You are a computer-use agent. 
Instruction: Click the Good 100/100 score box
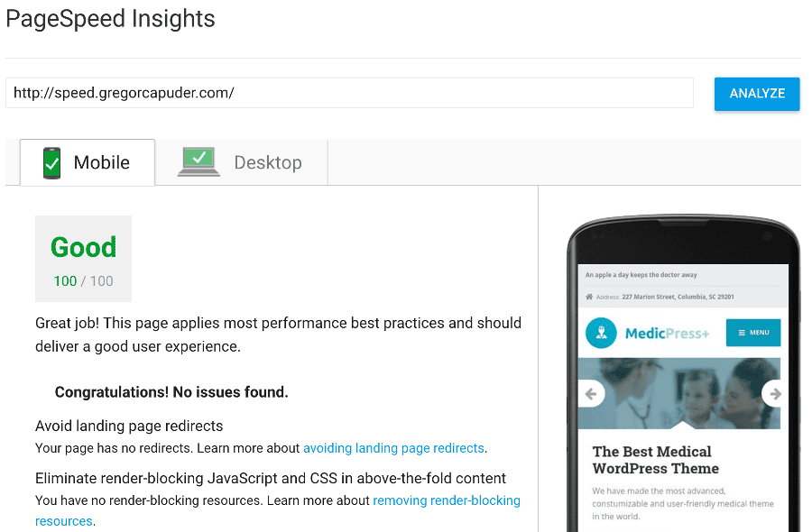[x=83, y=259]
